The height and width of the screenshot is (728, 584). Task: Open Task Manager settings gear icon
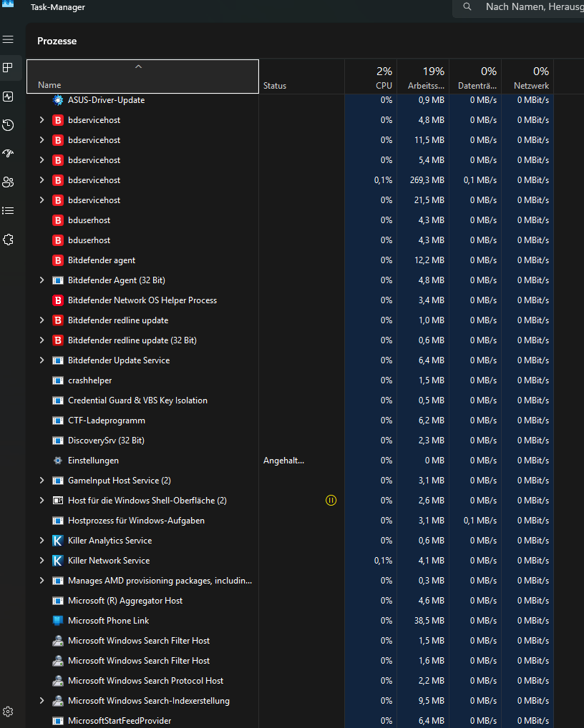8,712
